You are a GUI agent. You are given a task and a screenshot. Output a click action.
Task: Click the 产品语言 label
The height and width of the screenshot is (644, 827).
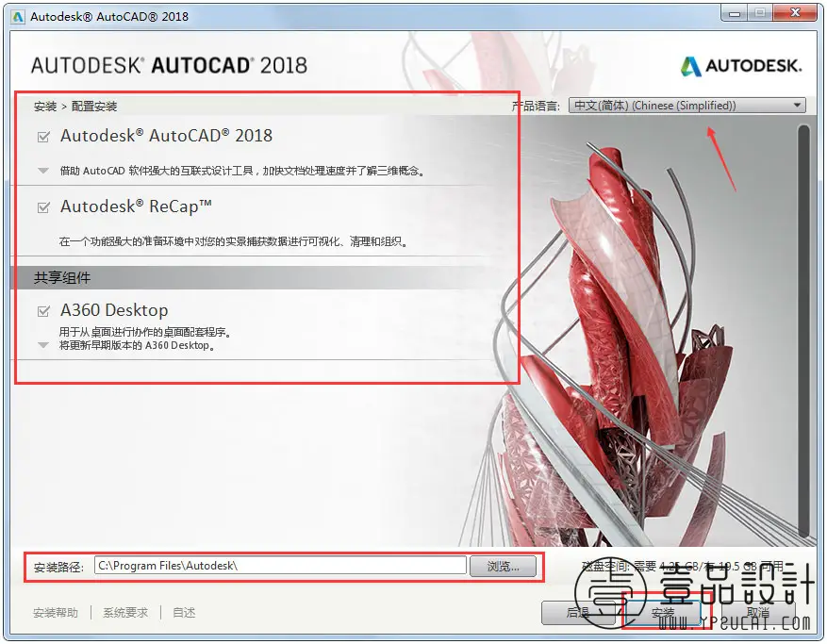(536, 106)
